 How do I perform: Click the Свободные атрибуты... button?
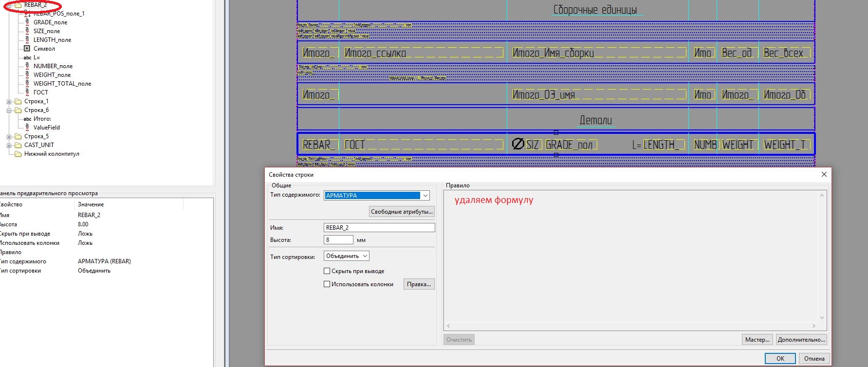(402, 212)
